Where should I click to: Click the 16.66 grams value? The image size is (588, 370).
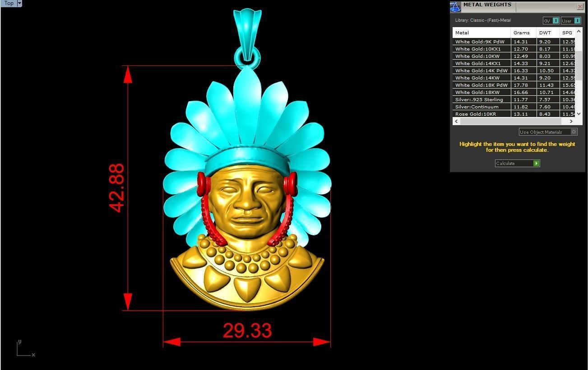(x=520, y=92)
